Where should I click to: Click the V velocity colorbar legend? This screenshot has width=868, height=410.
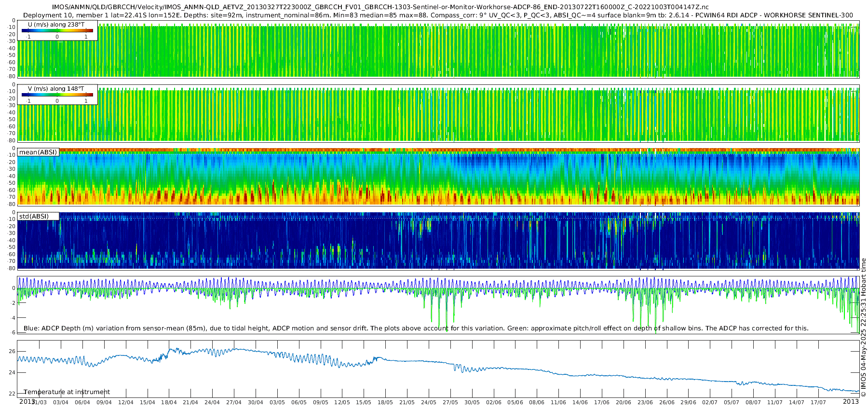coord(57,95)
